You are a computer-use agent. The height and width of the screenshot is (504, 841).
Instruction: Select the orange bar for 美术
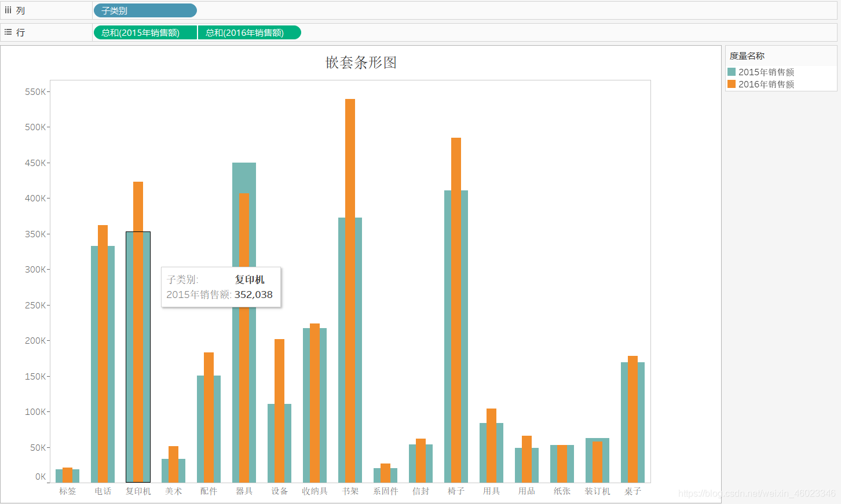click(x=173, y=464)
